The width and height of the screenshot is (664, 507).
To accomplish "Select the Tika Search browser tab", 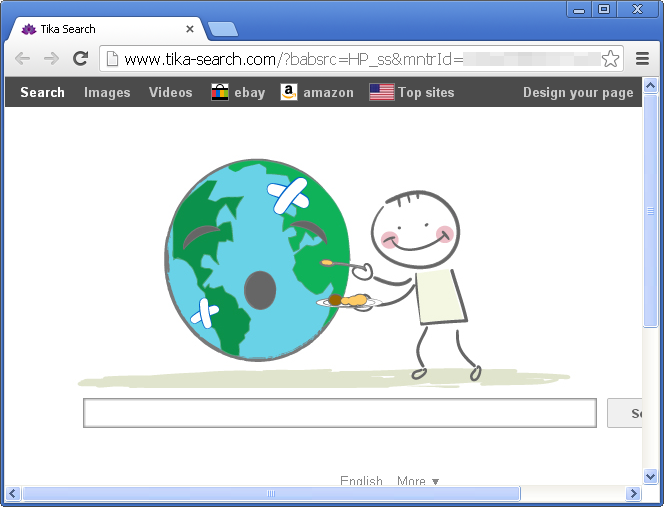I will click(x=100, y=29).
